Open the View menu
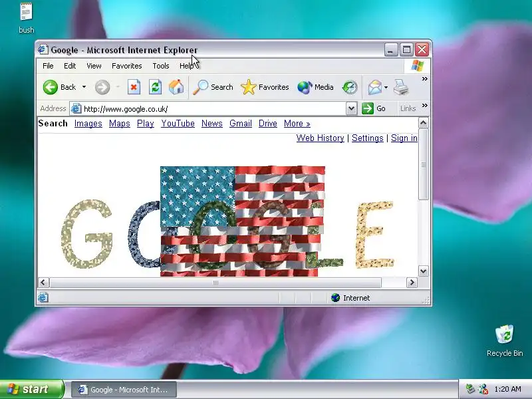The height and width of the screenshot is (399, 532). (x=94, y=66)
